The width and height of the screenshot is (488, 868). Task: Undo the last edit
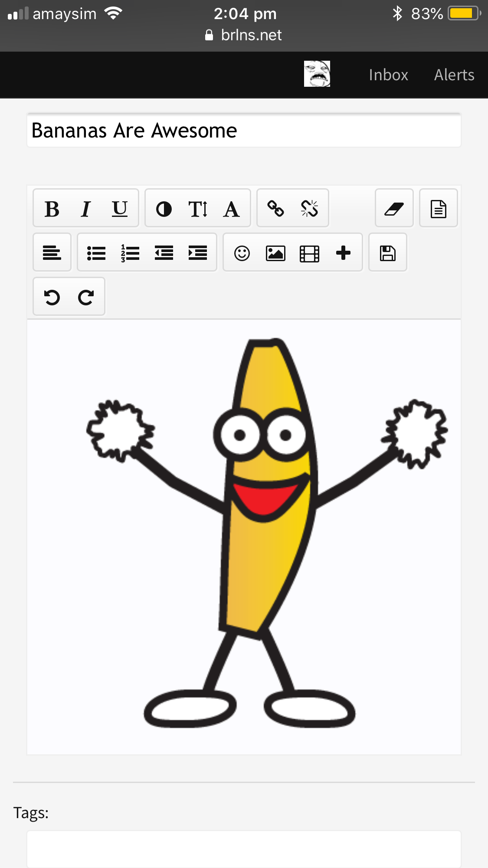(x=52, y=297)
